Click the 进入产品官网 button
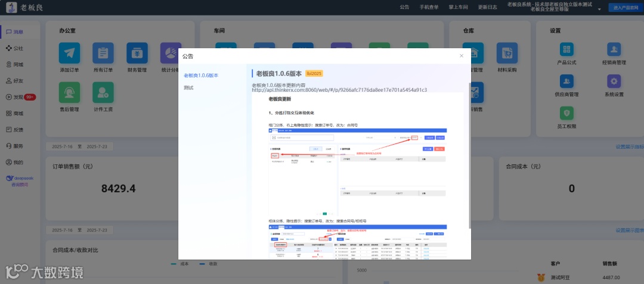The image size is (644, 284). [x=625, y=7]
